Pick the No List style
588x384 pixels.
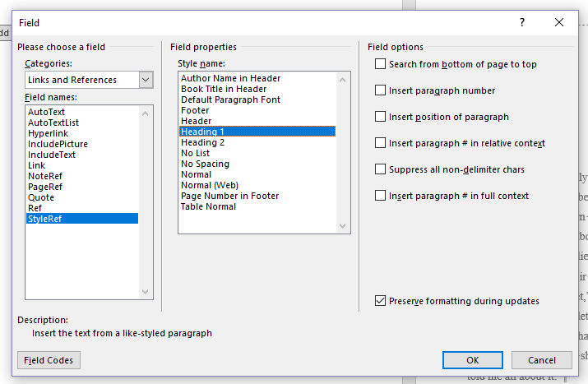[257, 153]
